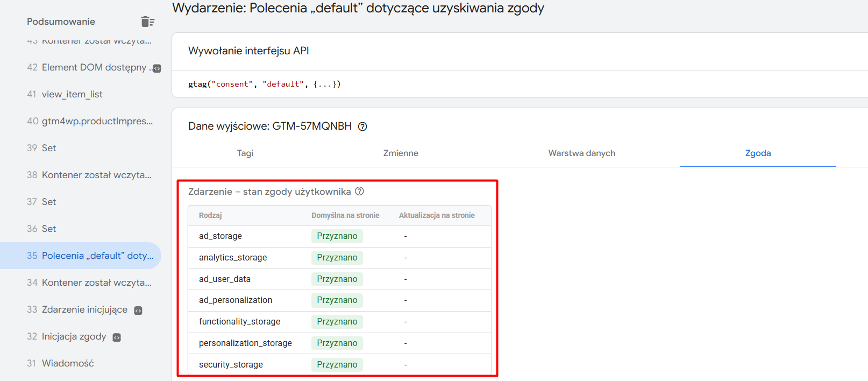Open event 32 Inicjacja zgody
Image resolution: width=868 pixels, height=381 pixels.
click(81, 336)
